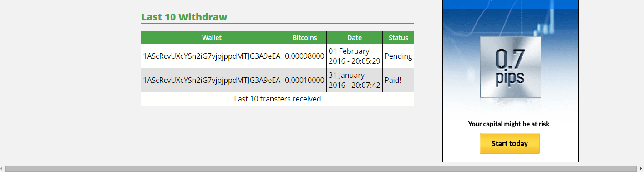This screenshot has width=644, height=172.
Task: Click the Pending status cell
Action: click(x=398, y=56)
